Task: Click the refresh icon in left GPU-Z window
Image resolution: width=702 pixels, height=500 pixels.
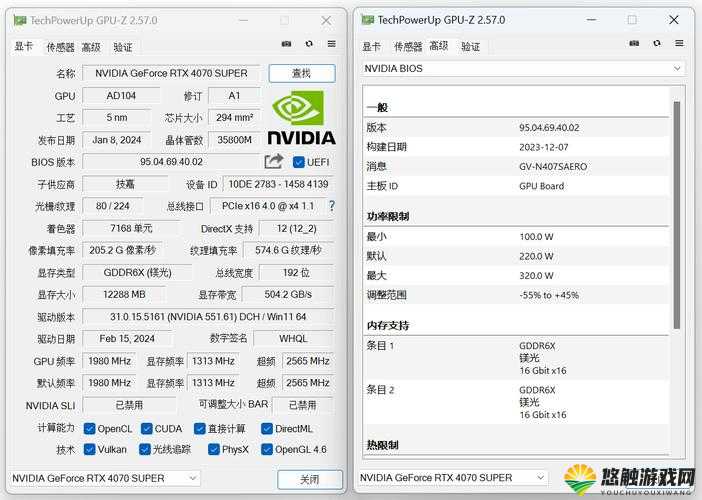Action: (x=309, y=43)
